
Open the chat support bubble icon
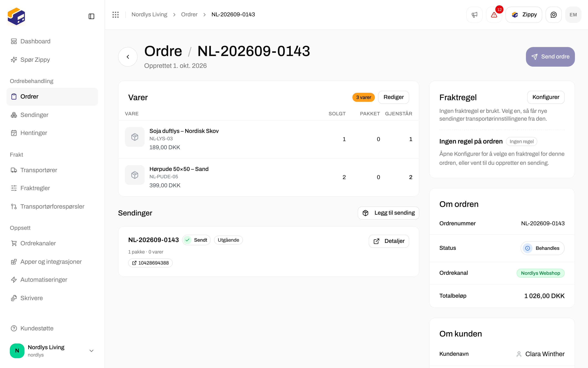click(553, 15)
